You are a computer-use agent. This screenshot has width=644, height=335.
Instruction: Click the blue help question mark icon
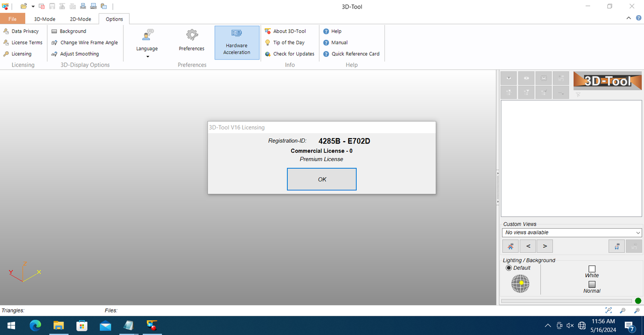point(639,18)
